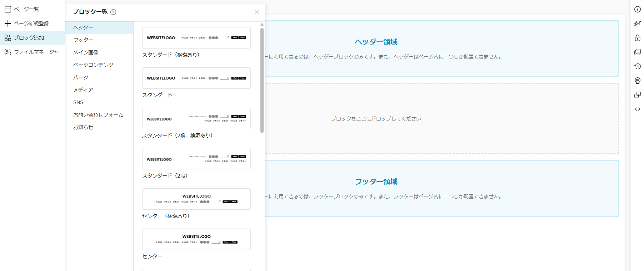Click the analytics chart icon in right sidebar
The width and height of the screenshot is (644, 271).
click(638, 24)
